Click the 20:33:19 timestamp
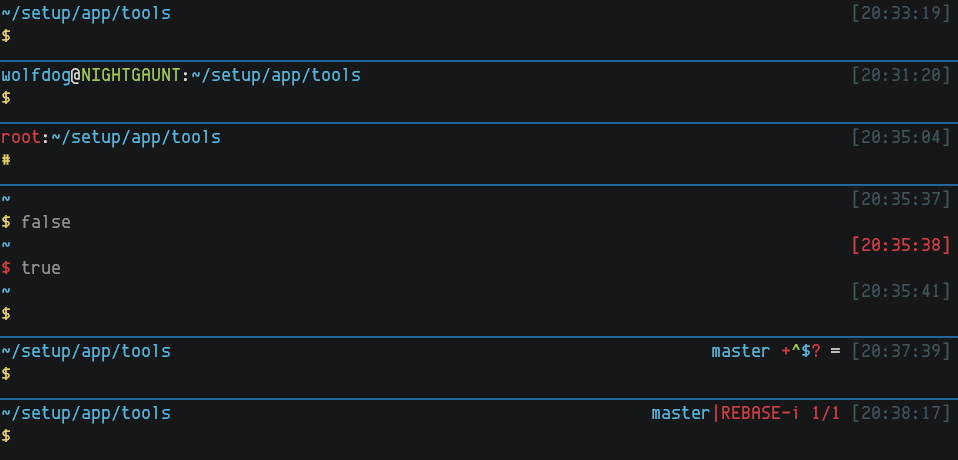Viewport: 958px width, 460px height. pyautogui.click(x=900, y=14)
